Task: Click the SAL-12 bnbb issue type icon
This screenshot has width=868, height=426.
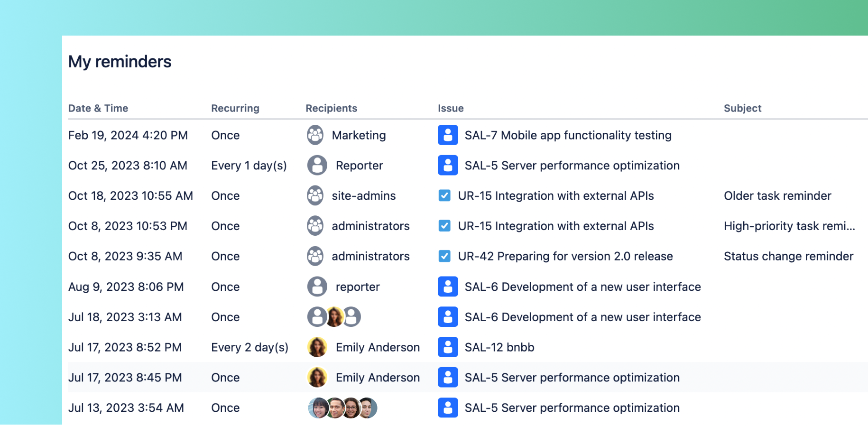Action: 447,347
